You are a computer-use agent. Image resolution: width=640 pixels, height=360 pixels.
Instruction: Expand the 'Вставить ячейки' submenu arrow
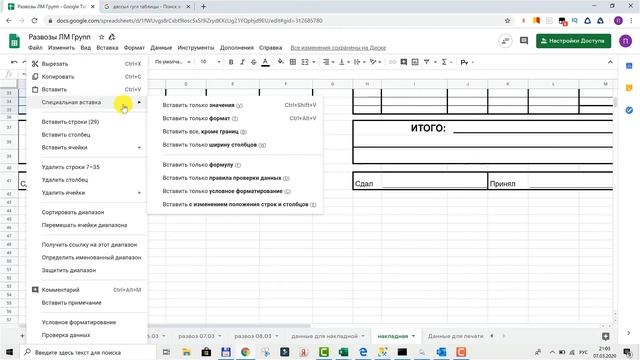pyautogui.click(x=139, y=147)
